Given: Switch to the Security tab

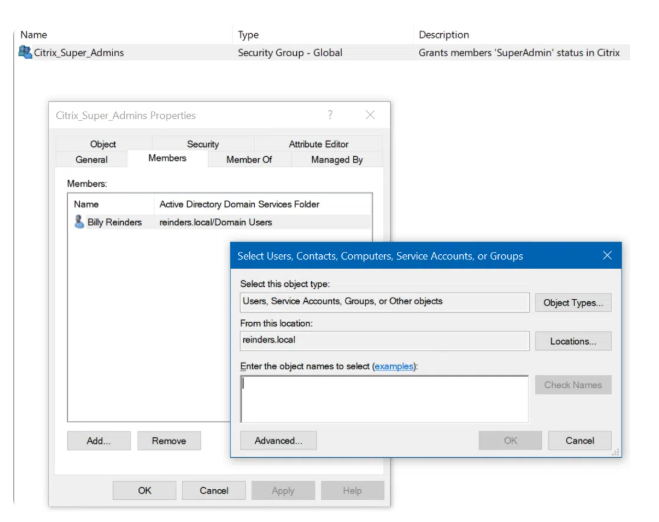Looking at the screenshot, I should pos(202,144).
